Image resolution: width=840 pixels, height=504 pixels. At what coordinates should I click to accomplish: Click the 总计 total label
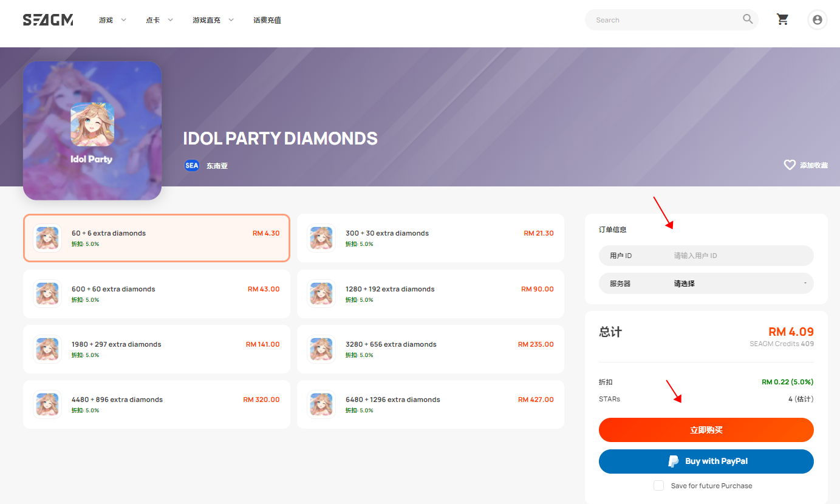(x=610, y=332)
